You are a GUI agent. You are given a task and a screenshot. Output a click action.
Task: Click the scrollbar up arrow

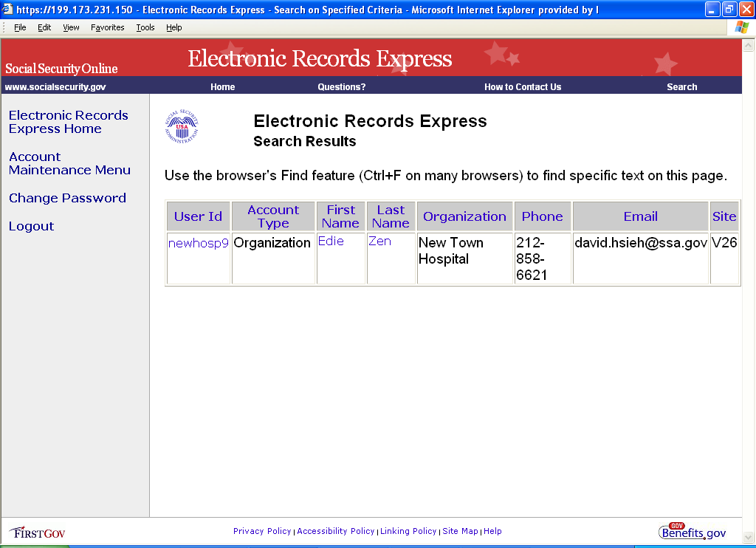749,45
